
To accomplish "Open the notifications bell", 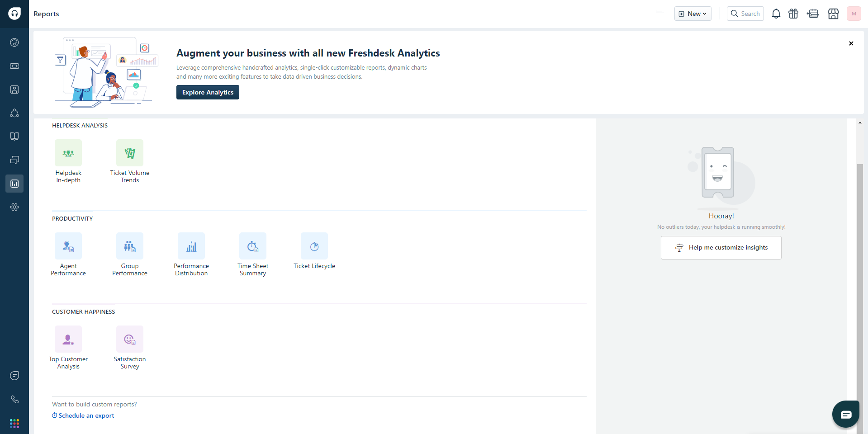I will 776,14.
